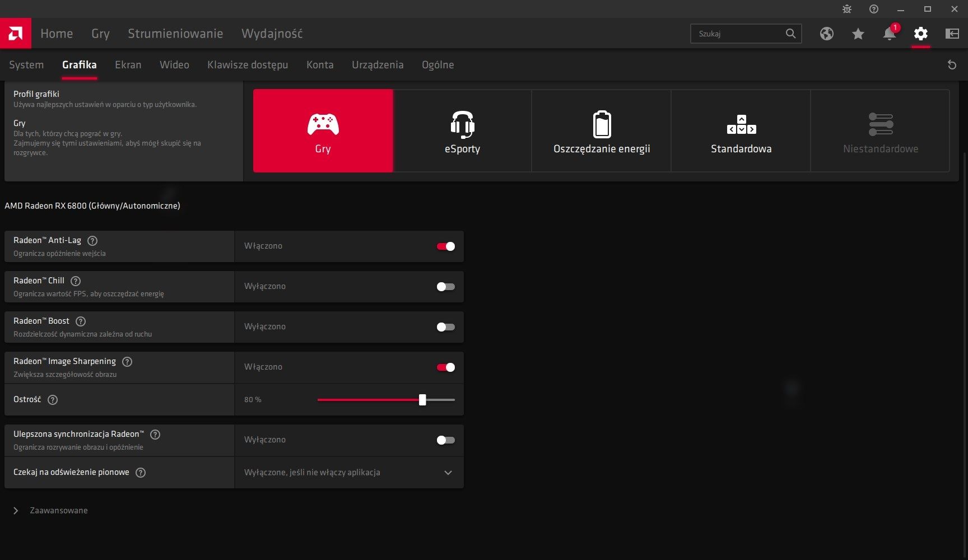Select the Standardowa profile button
The width and height of the screenshot is (968, 560).
(x=741, y=130)
